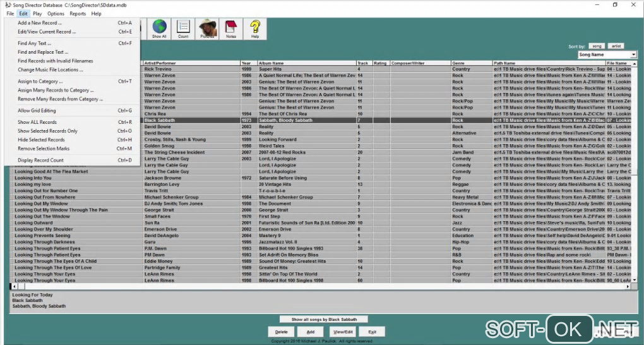Click the Delete button
Screen dimensions: 644x345
[x=282, y=332]
